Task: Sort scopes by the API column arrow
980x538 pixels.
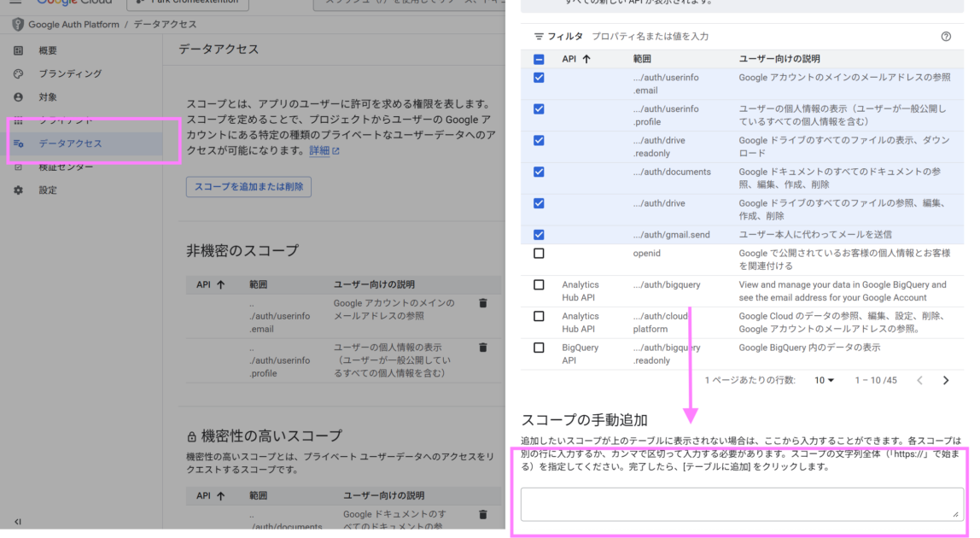Action: click(586, 60)
